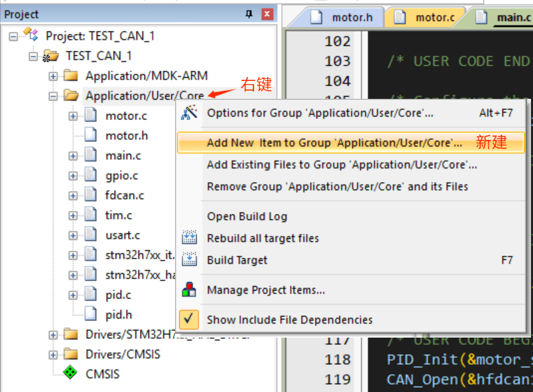Expand the Drivers/CMSIS group
The height and width of the screenshot is (392, 533).
point(53,354)
